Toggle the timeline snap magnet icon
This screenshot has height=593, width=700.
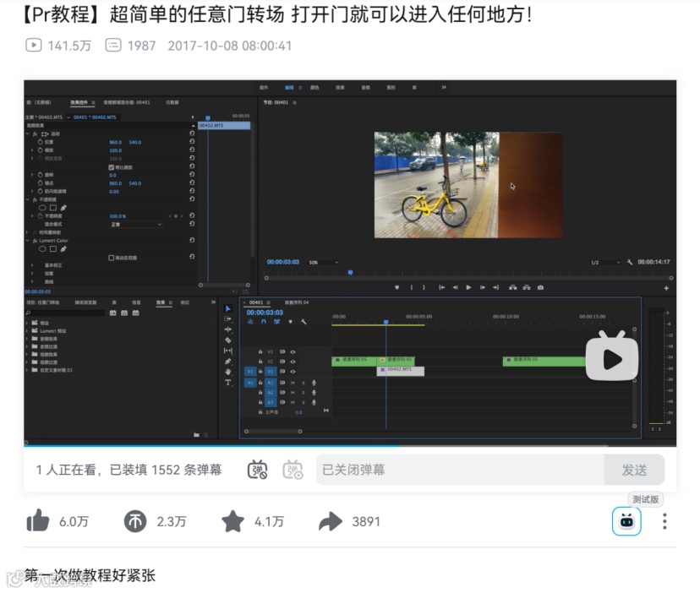264,322
